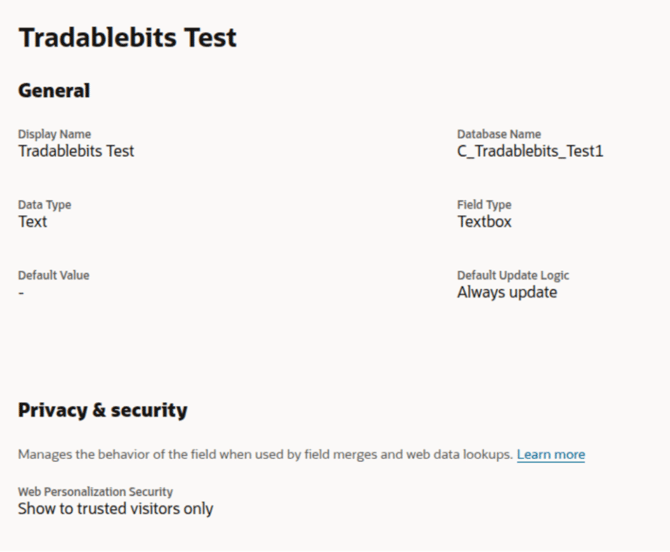Select the Show to trusted visitors only value
The image size is (670, 552).
[x=115, y=509]
